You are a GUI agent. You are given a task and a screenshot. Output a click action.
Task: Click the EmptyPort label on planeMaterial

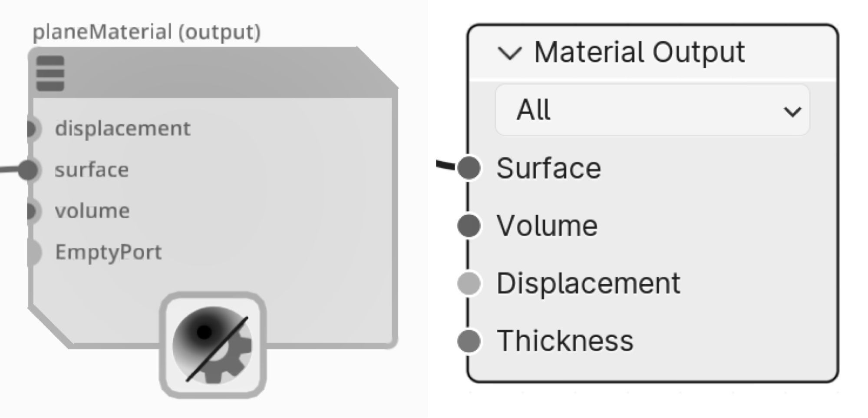(108, 252)
